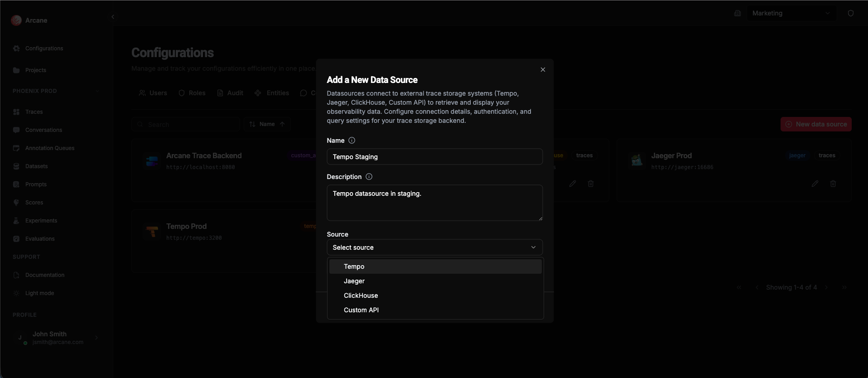Image resolution: width=868 pixels, height=378 pixels.
Task: Open the Name sort dropdown
Action: pyautogui.click(x=267, y=124)
